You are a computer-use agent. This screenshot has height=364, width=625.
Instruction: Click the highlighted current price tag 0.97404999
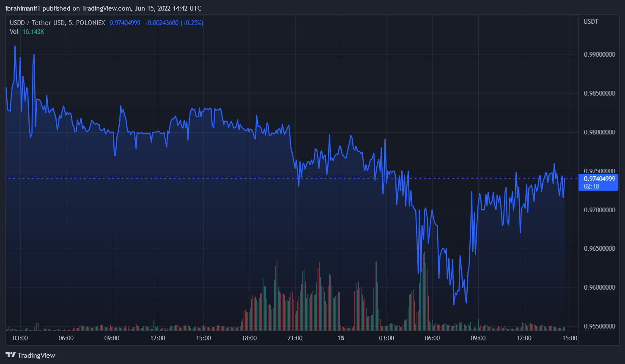(599, 179)
